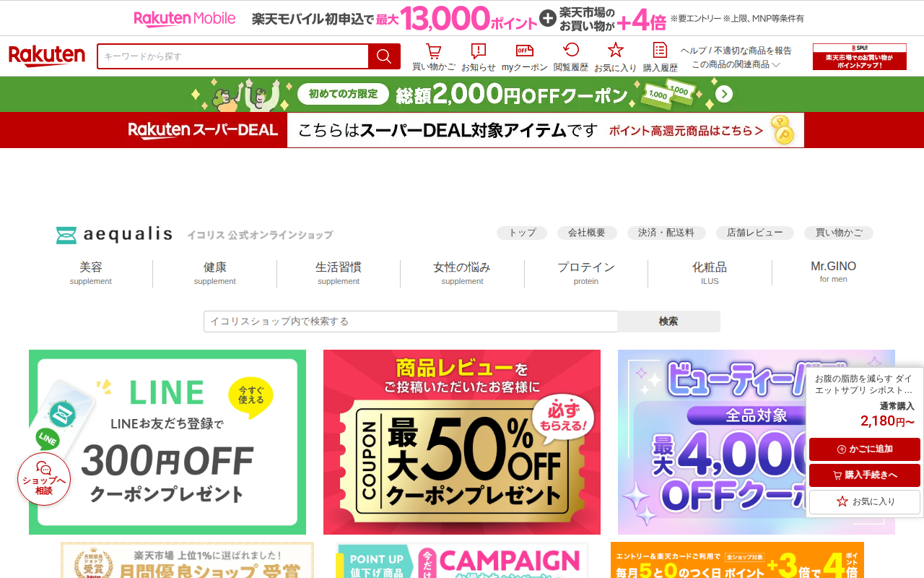The height and width of the screenshot is (578, 924).
Task: Click the red magnifier search button
Action: [x=384, y=56]
